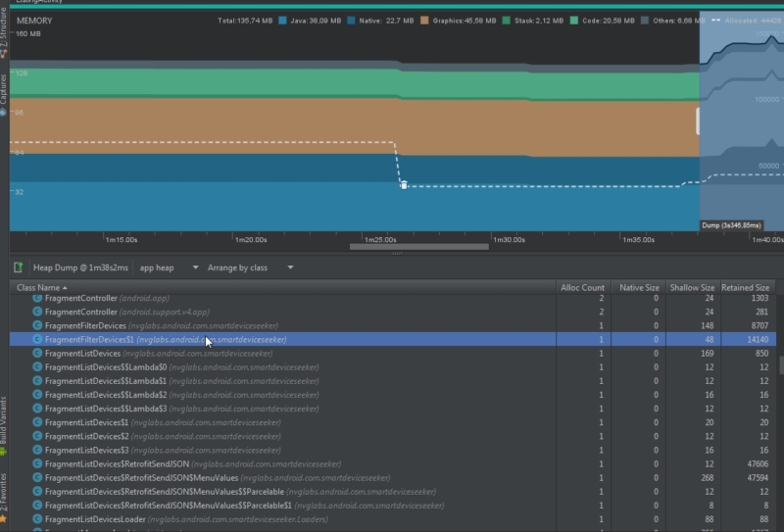The height and width of the screenshot is (532, 784).
Task: Select FragmentListDevices$$Lambda$1 row
Action: (x=393, y=381)
